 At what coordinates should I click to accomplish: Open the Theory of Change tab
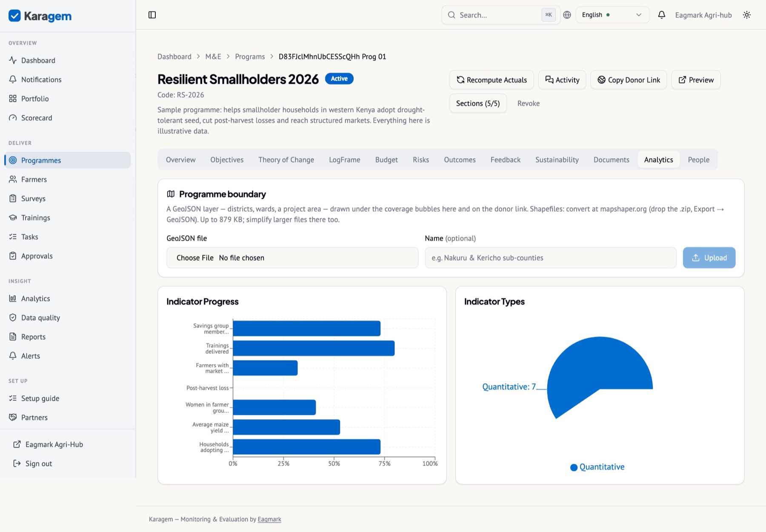tap(286, 160)
